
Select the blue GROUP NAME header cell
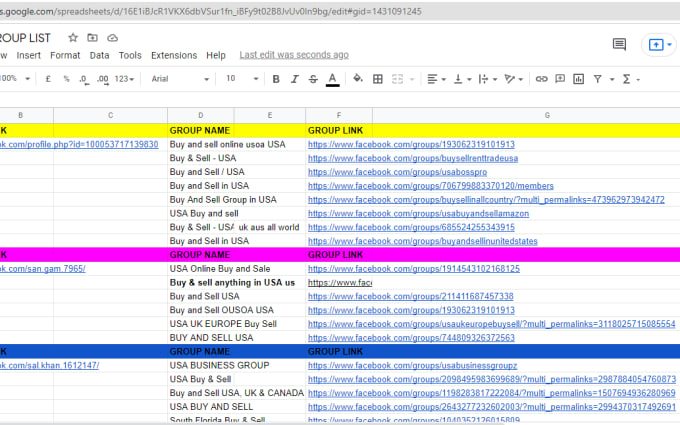coord(200,352)
